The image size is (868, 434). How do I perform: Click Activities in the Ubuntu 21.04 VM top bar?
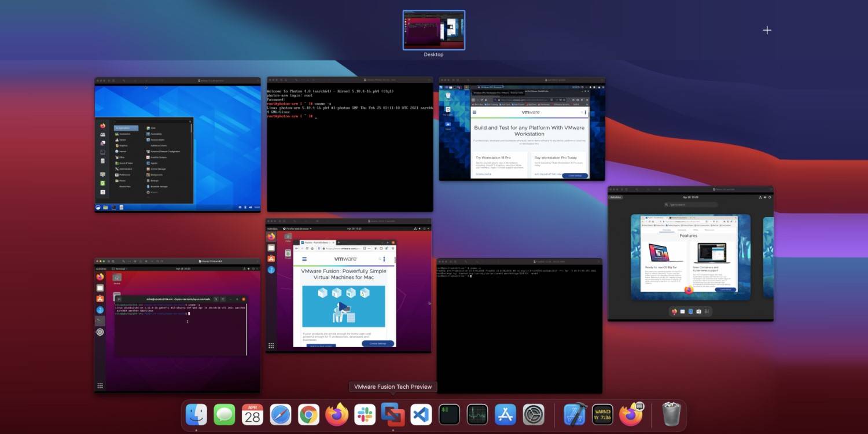click(x=101, y=269)
